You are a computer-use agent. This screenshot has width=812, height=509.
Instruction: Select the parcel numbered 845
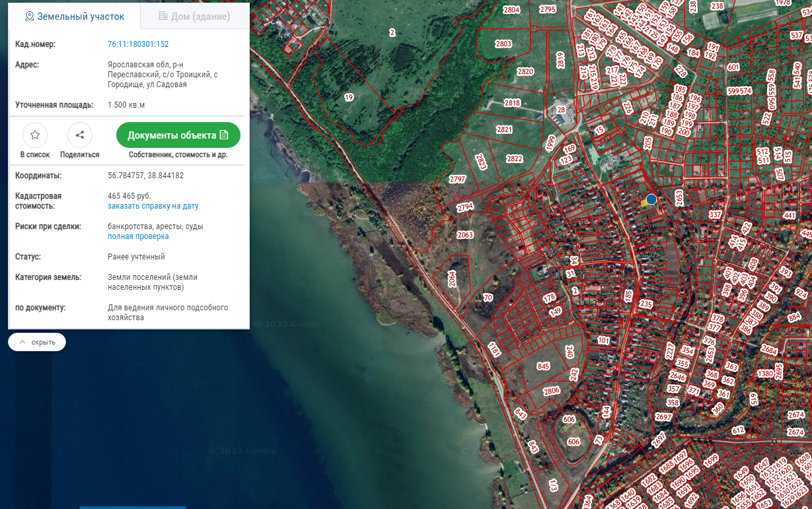click(x=543, y=366)
